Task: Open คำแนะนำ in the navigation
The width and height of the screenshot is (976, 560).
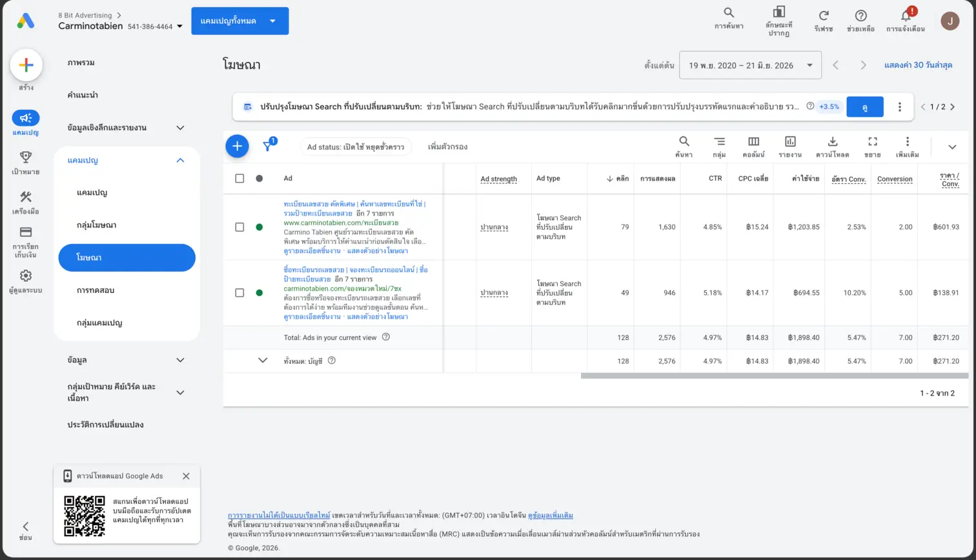Action: 83,95
